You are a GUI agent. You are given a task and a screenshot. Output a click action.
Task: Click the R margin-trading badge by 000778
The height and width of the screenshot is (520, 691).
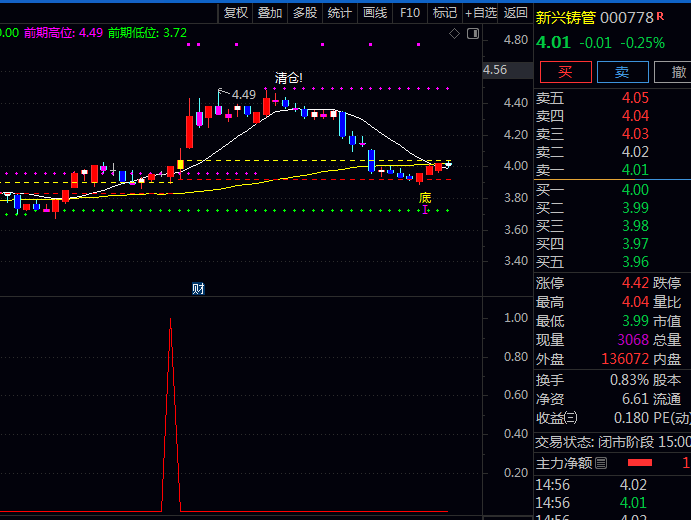[660, 16]
